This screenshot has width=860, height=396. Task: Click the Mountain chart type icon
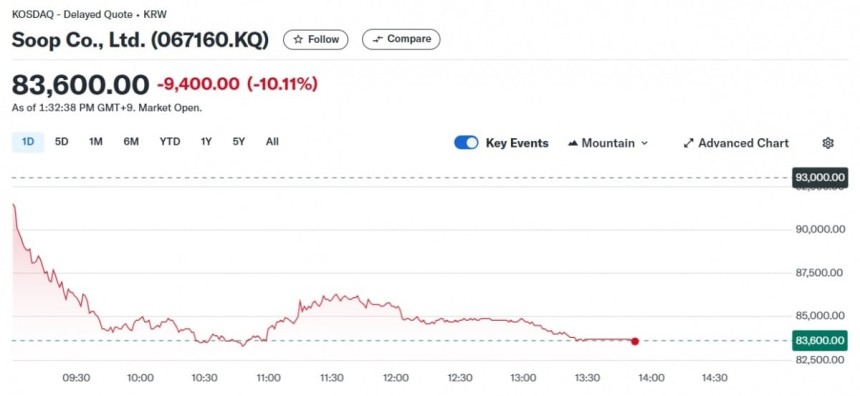click(x=573, y=144)
